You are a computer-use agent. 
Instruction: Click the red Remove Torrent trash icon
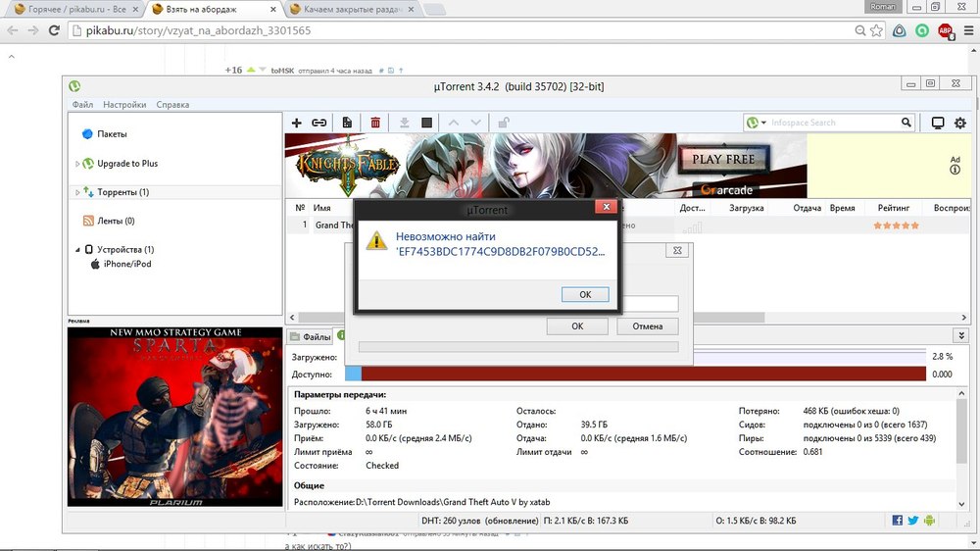pos(375,123)
